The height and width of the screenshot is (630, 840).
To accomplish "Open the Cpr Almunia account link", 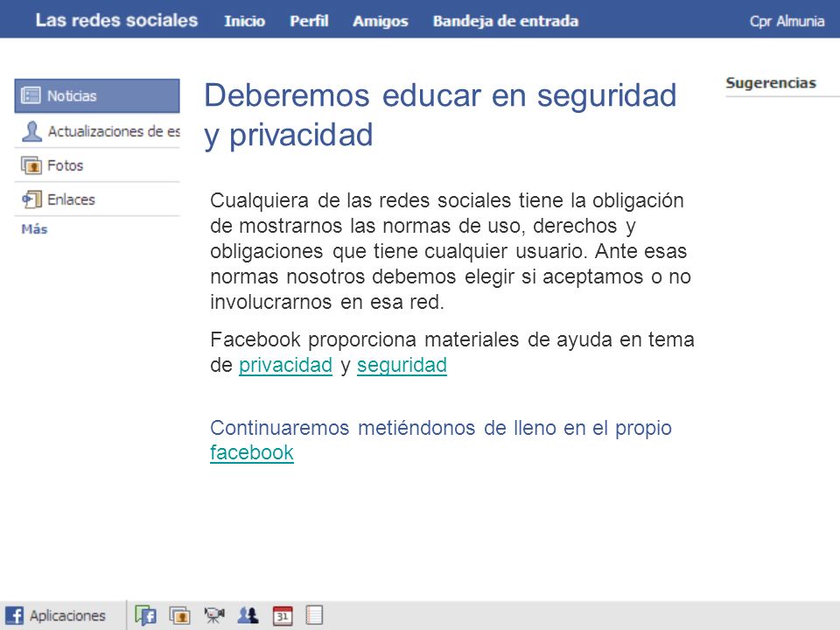I will pos(787,21).
